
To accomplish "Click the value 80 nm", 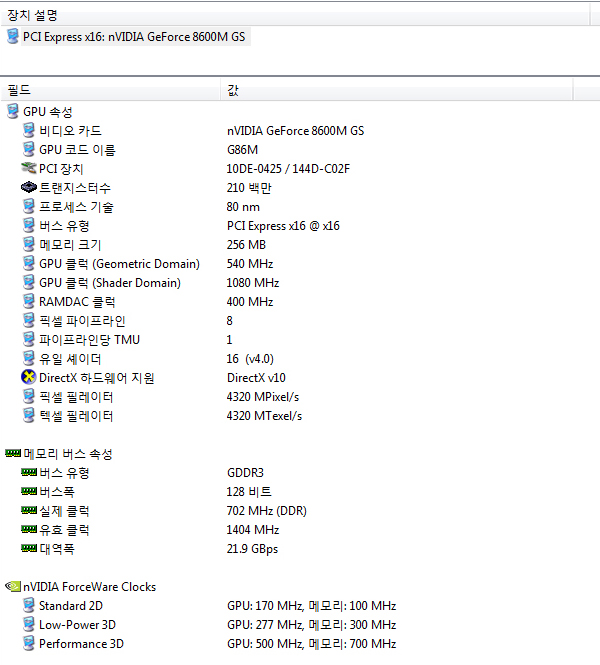I will point(243,207).
